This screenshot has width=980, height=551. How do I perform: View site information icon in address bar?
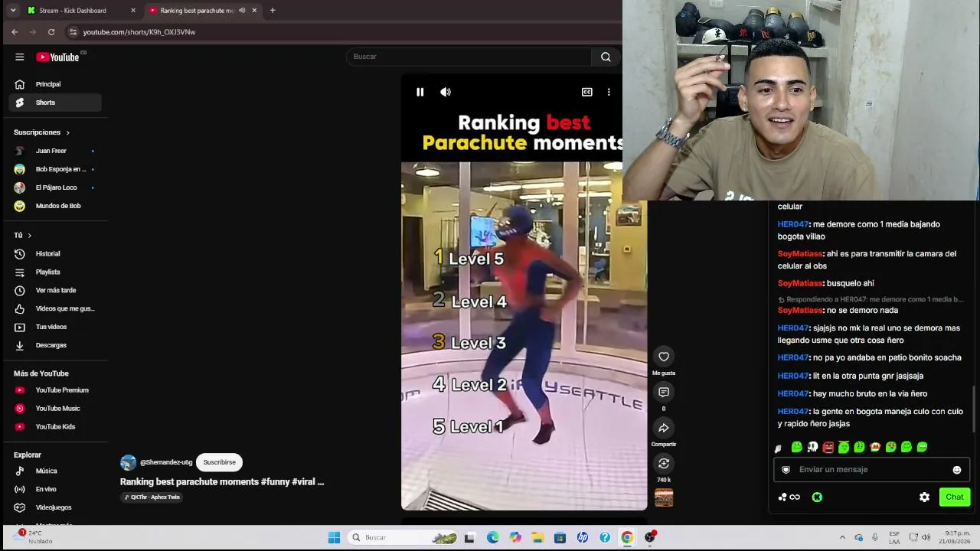pyautogui.click(x=73, y=32)
